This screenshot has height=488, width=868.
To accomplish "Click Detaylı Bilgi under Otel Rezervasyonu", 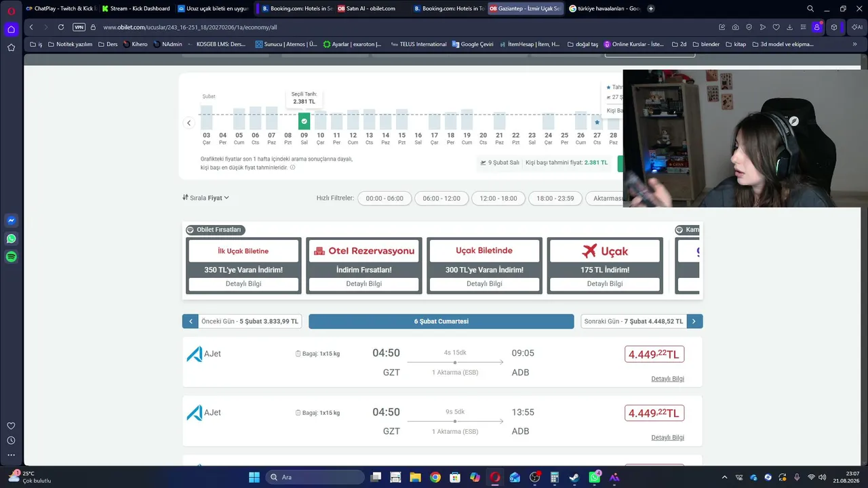I will pos(364,284).
